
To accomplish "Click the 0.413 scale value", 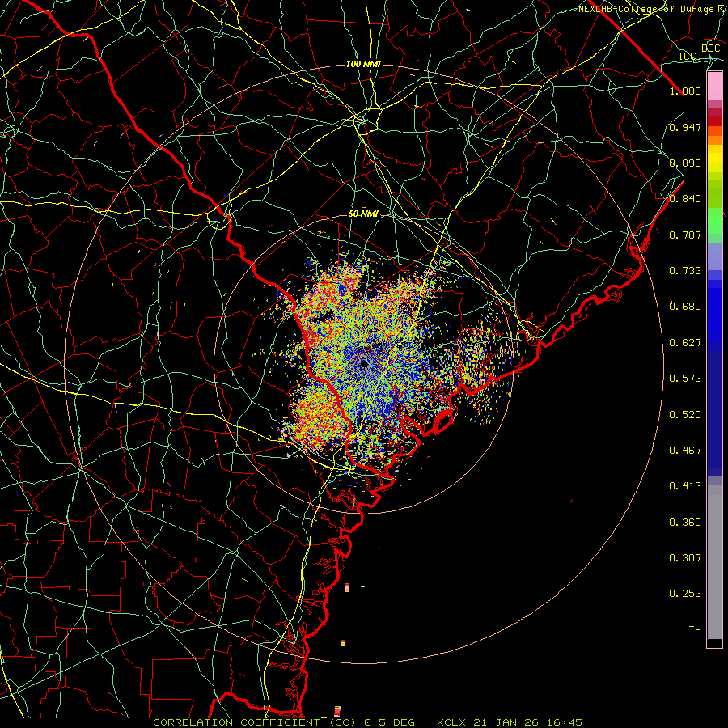I will point(685,486).
